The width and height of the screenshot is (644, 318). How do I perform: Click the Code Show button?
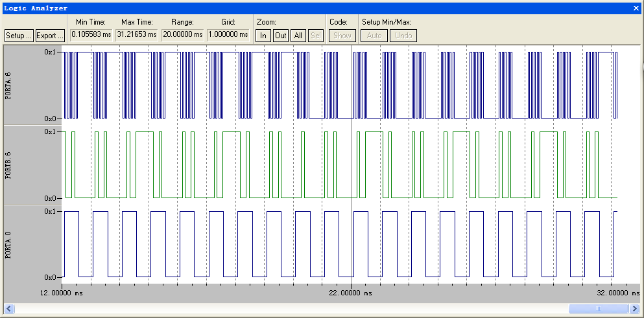[342, 36]
